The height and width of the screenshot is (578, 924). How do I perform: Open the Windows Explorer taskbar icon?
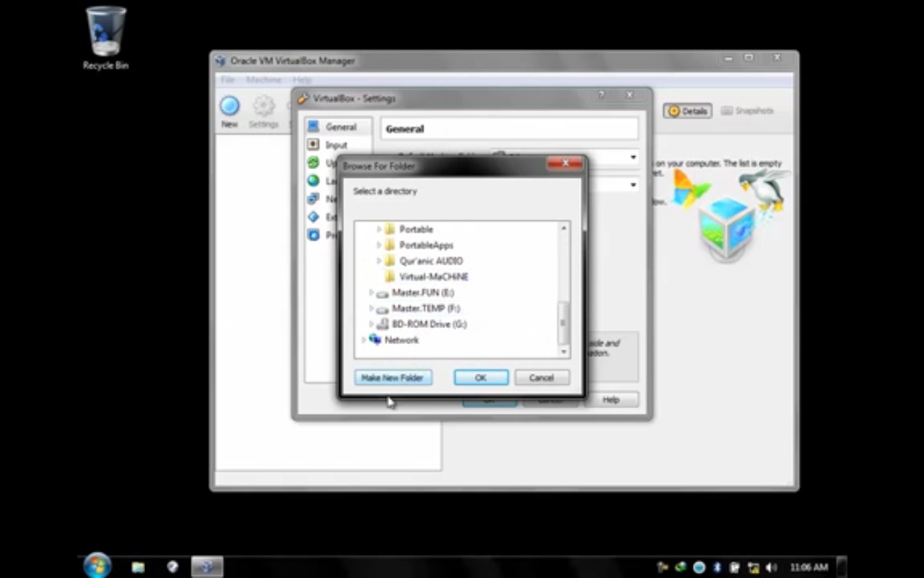(138, 567)
